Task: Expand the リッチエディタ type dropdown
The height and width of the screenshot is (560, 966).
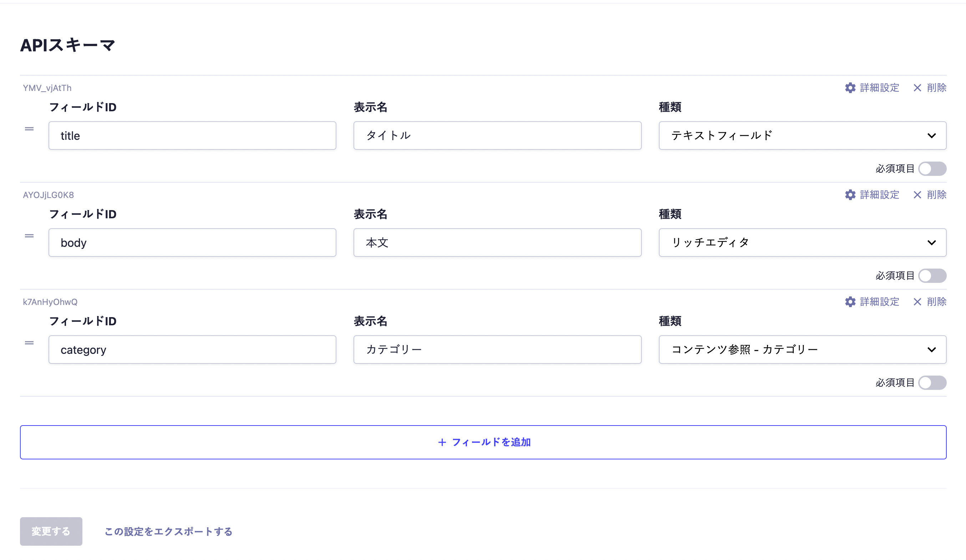Action: tap(802, 243)
